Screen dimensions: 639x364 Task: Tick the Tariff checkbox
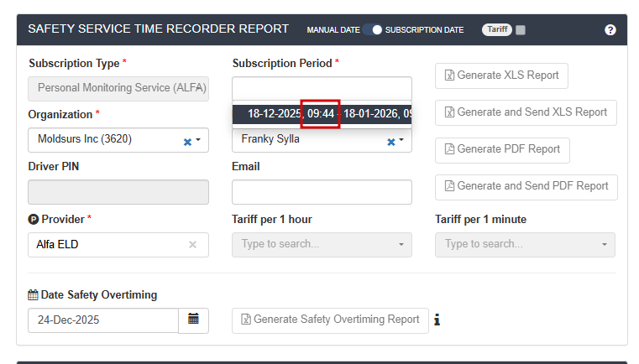pyautogui.click(x=521, y=29)
